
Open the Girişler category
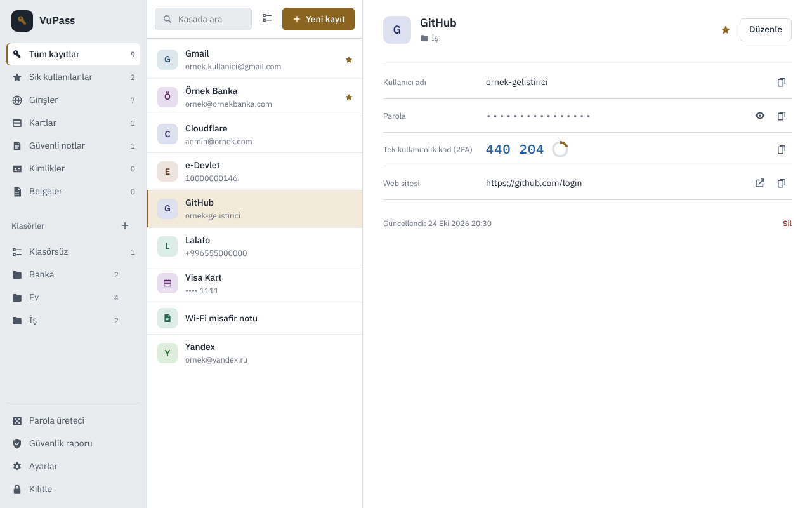[74, 100]
